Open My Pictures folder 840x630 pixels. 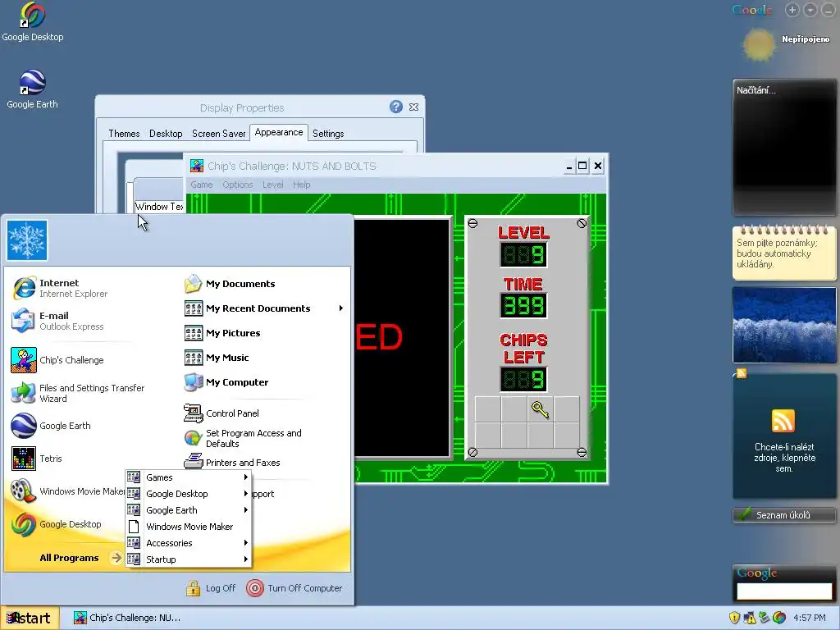point(222,333)
